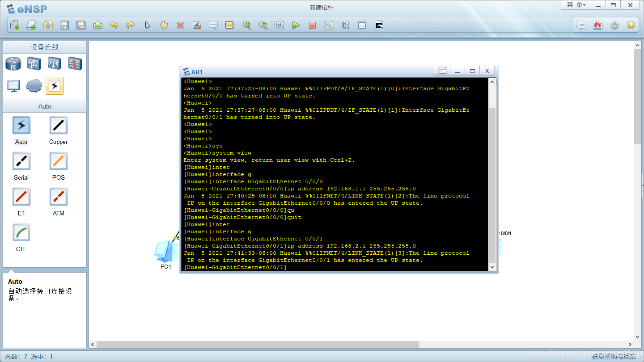The height and width of the screenshot is (362, 644).
Task: Click canvas horizontal scrollbar right arrow
Action: point(631,345)
